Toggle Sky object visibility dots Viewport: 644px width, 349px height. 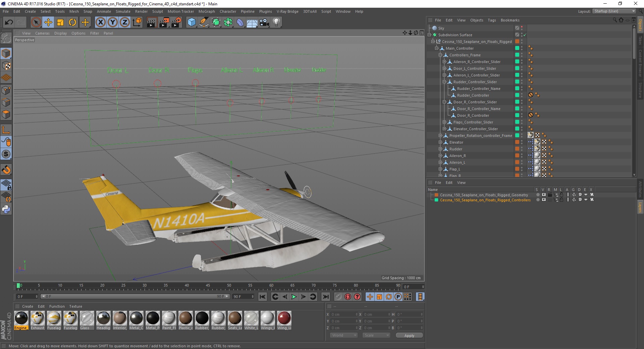522,28
